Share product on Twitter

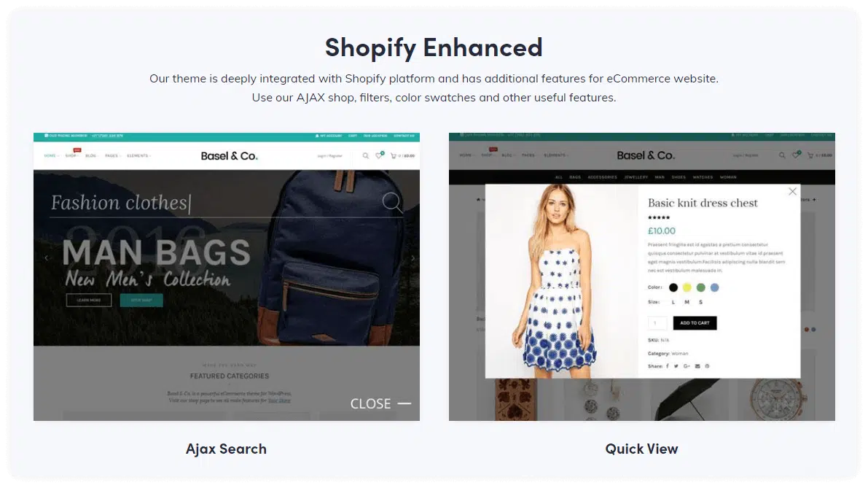click(x=676, y=366)
